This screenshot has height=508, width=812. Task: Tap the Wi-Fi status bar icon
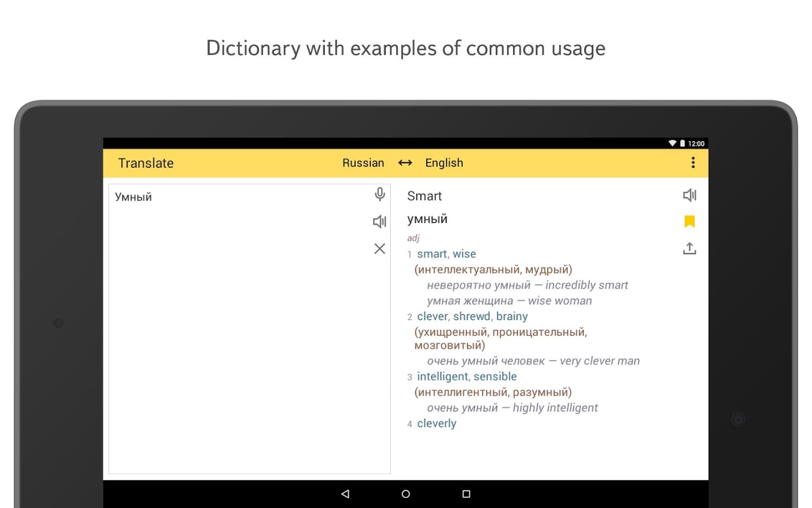pyautogui.click(x=672, y=143)
